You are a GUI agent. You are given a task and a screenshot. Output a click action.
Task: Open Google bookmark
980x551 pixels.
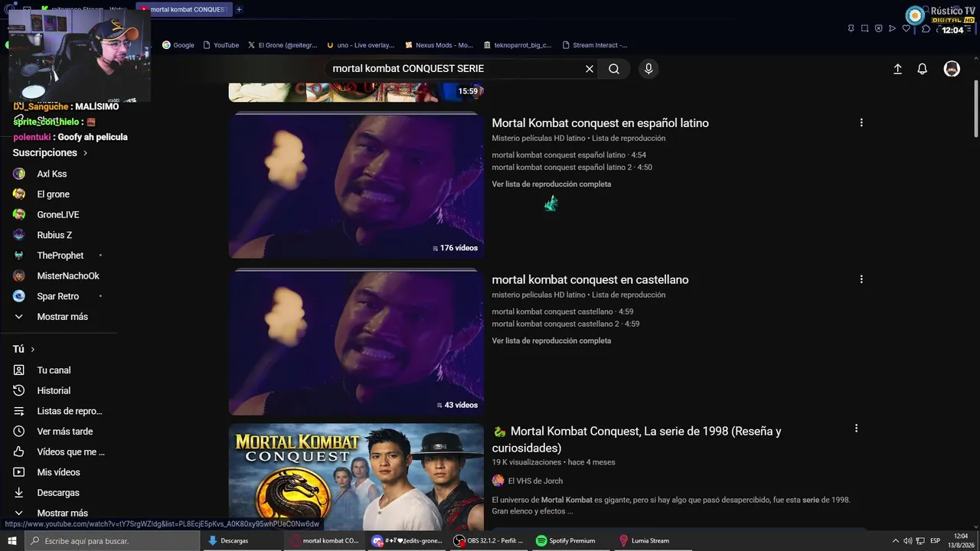[178, 45]
